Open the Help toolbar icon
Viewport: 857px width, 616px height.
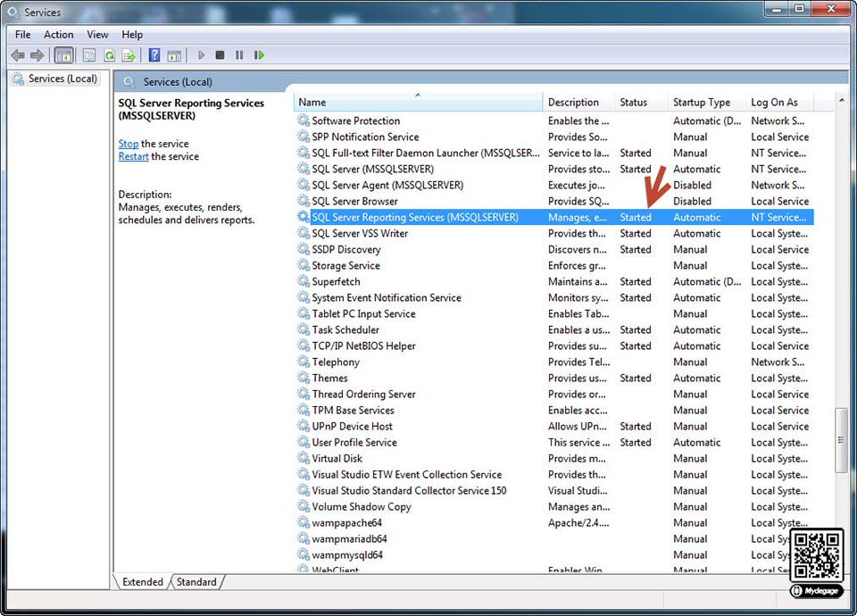(x=154, y=55)
